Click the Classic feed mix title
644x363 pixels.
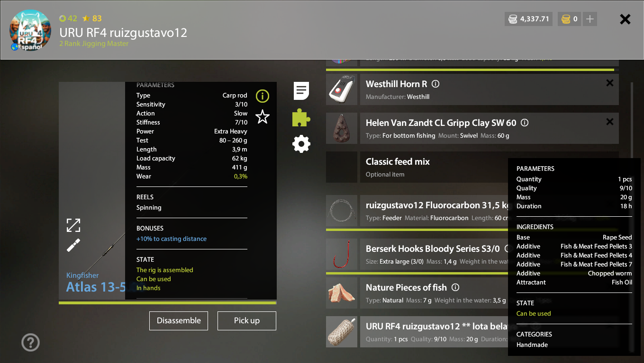[398, 161]
